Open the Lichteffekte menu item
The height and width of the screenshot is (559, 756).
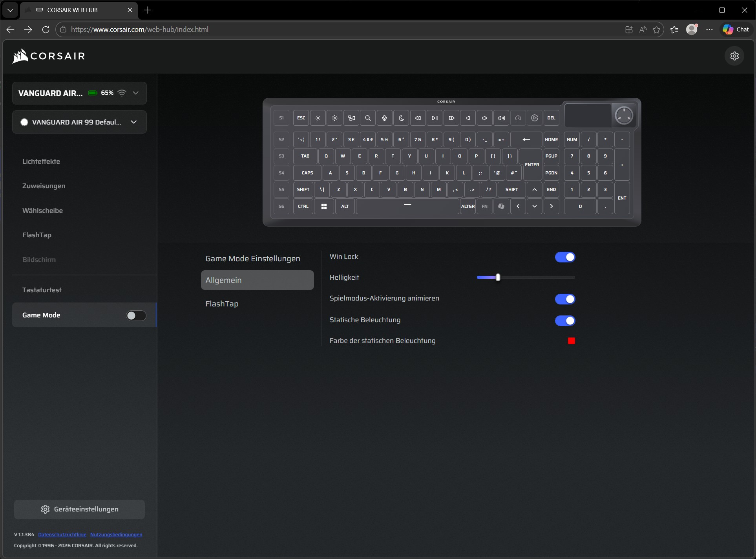click(x=41, y=161)
